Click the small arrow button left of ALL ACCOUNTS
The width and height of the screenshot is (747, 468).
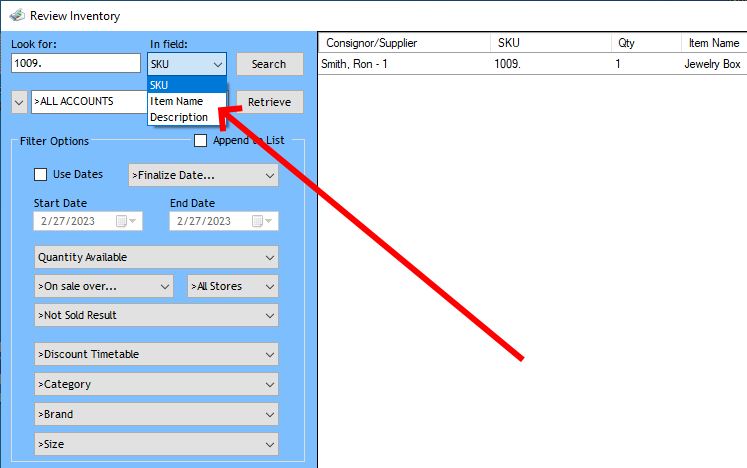pyautogui.click(x=19, y=102)
